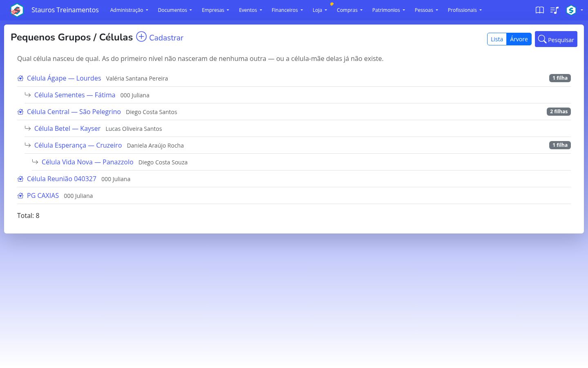The height and width of the screenshot is (368, 588).
Task: Expand the Compras dropdown menu
Action: pyautogui.click(x=350, y=10)
